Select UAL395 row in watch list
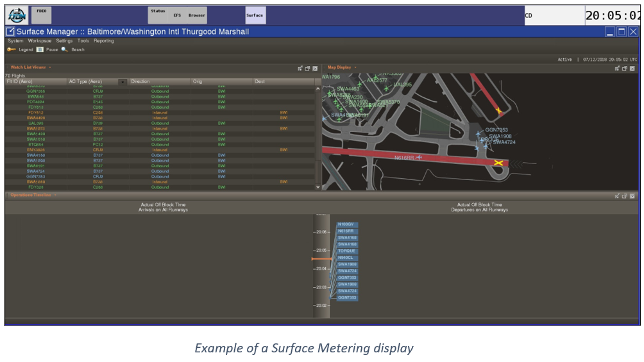This screenshot has height=362, width=644. 160,123
